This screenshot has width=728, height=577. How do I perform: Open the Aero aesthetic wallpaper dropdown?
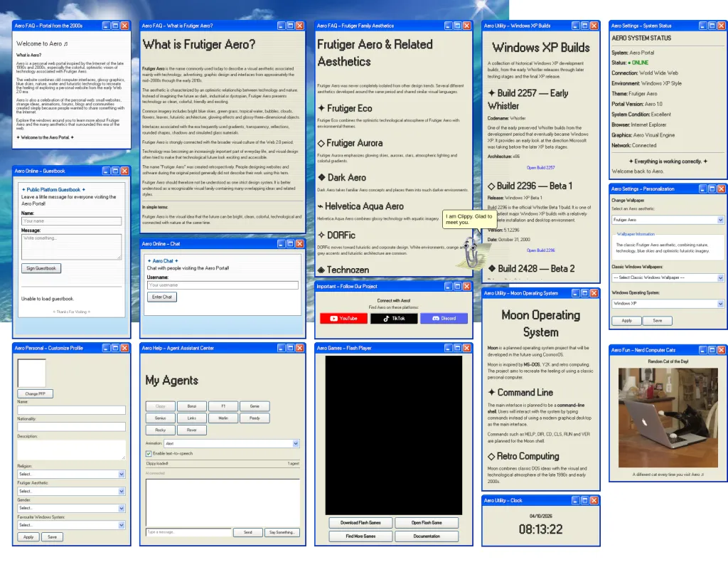[668, 220]
